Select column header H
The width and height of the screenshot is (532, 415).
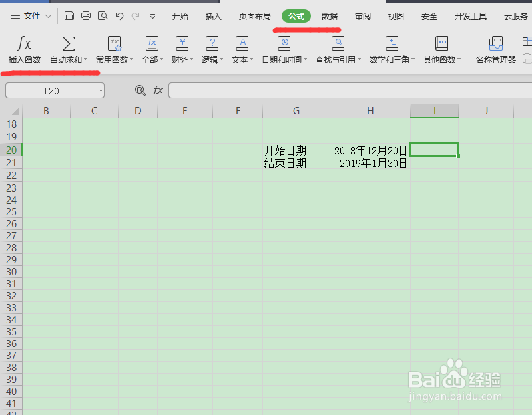pyautogui.click(x=370, y=111)
